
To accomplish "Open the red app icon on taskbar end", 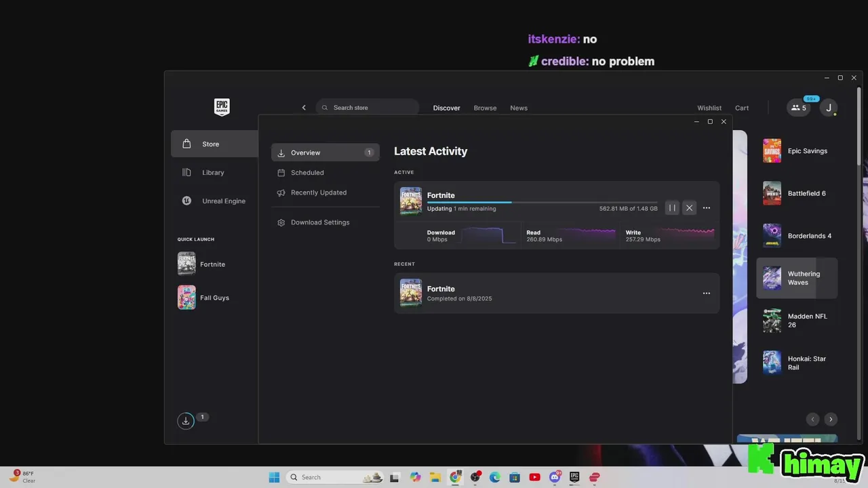I will click(x=595, y=477).
